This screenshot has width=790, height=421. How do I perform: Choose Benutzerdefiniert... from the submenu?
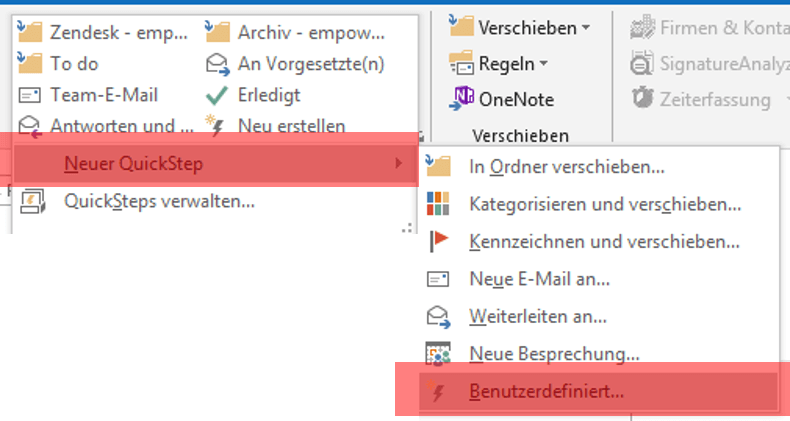click(x=546, y=391)
